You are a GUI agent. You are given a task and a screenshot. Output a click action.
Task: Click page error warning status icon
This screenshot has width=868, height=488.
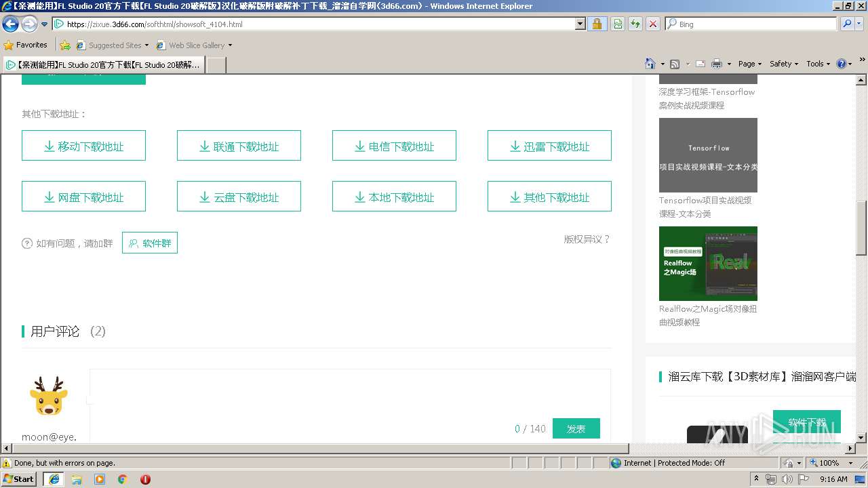tap(7, 463)
